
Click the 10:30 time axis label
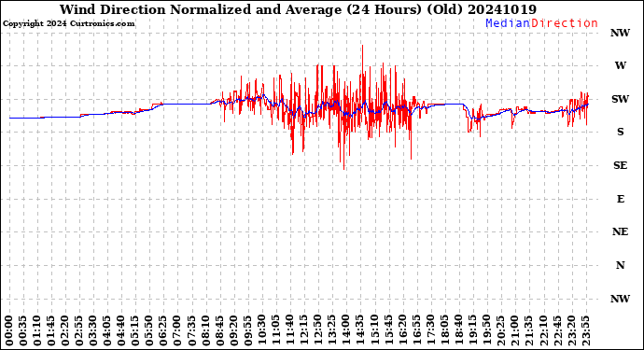coord(261,331)
